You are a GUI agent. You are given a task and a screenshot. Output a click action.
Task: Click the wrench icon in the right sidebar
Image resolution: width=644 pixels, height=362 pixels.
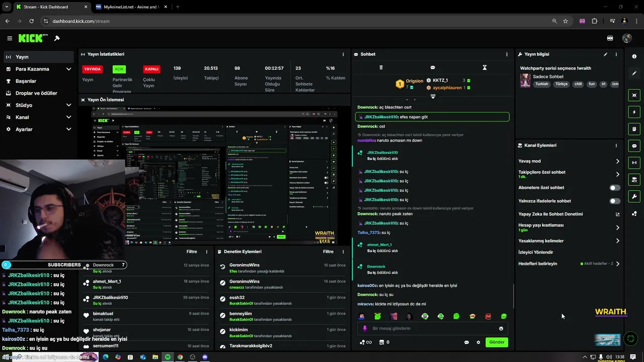(x=634, y=197)
